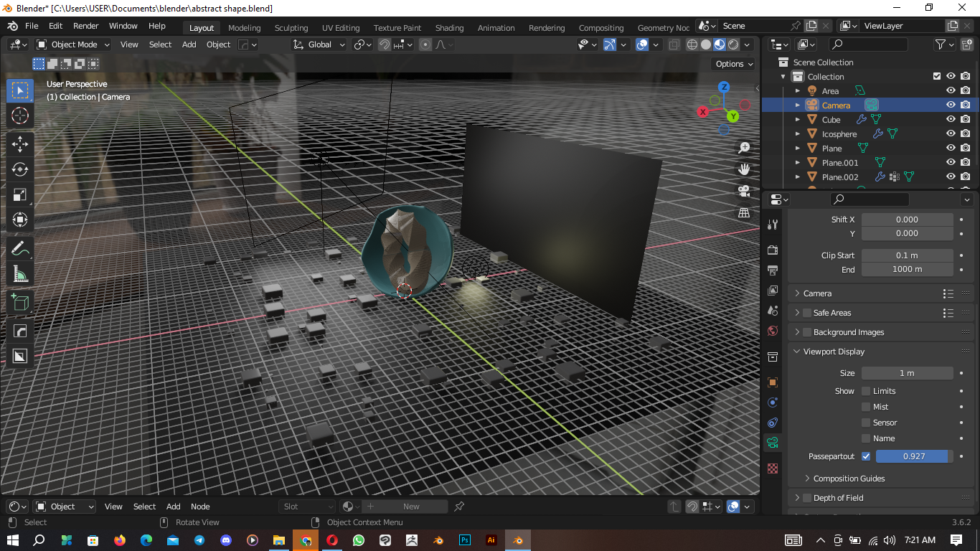Viewport: 980px width, 551px height.
Task: Click the Clip Start 0.1 m field
Action: coord(908,255)
